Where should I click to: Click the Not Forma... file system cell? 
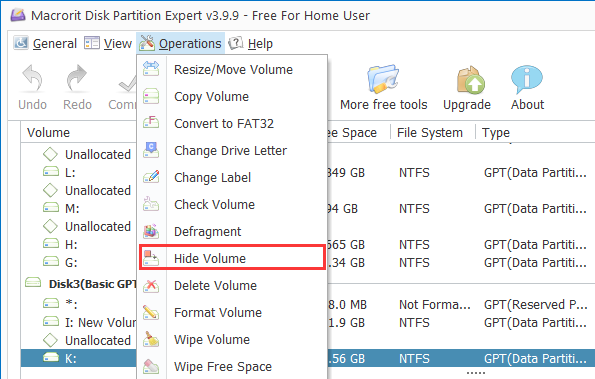coord(434,304)
